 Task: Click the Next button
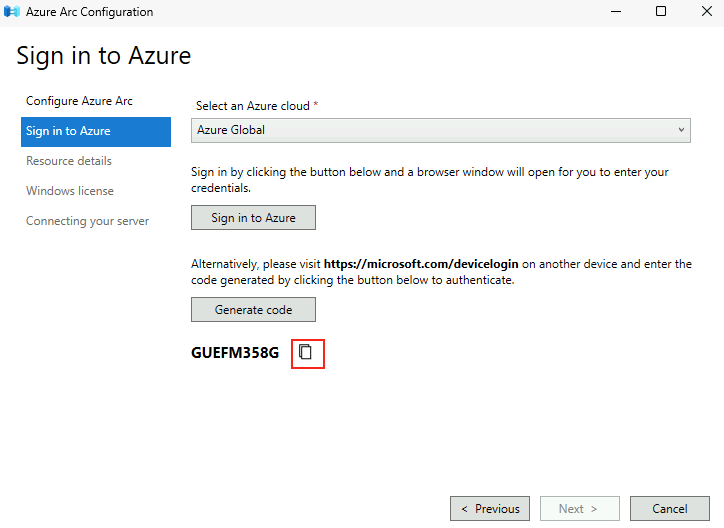pos(579,509)
